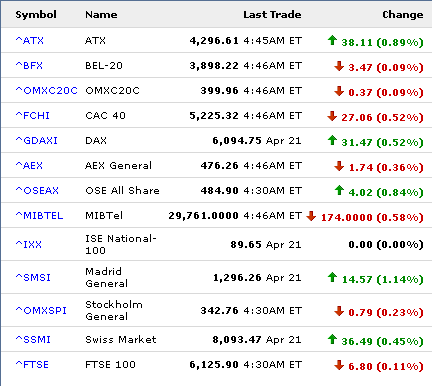Image resolution: width=432 pixels, height=386 pixels.
Task: Open the ^AEX symbol link
Action: [29, 165]
